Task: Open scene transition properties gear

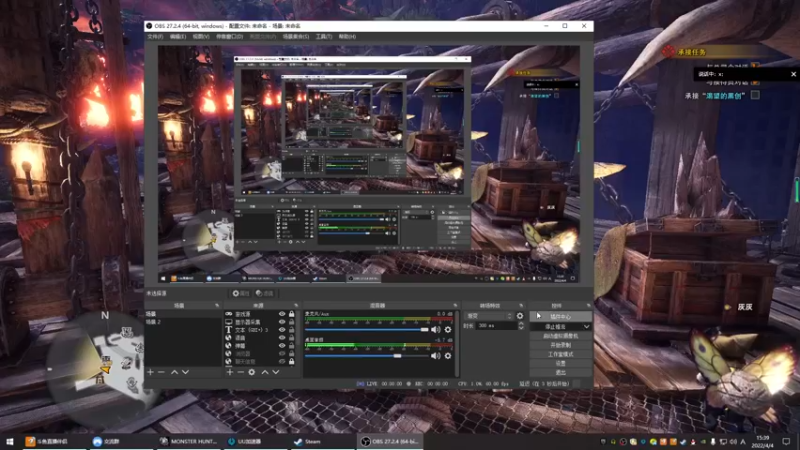Action: (x=520, y=316)
